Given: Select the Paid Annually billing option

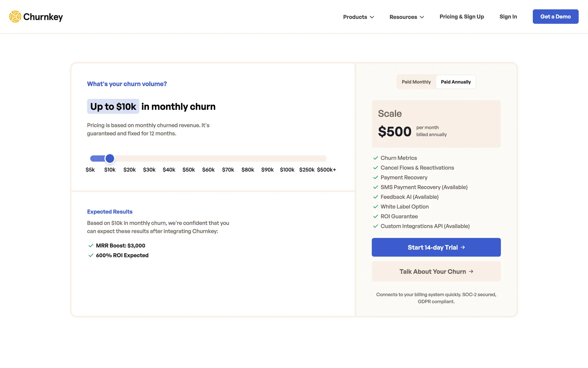Looking at the screenshot, I should tap(455, 82).
